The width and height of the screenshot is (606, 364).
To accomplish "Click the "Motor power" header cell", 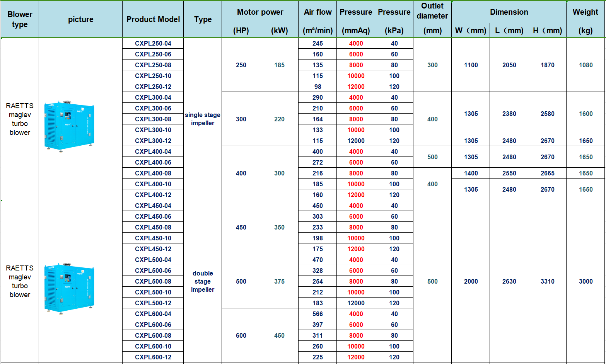I will (x=260, y=12).
